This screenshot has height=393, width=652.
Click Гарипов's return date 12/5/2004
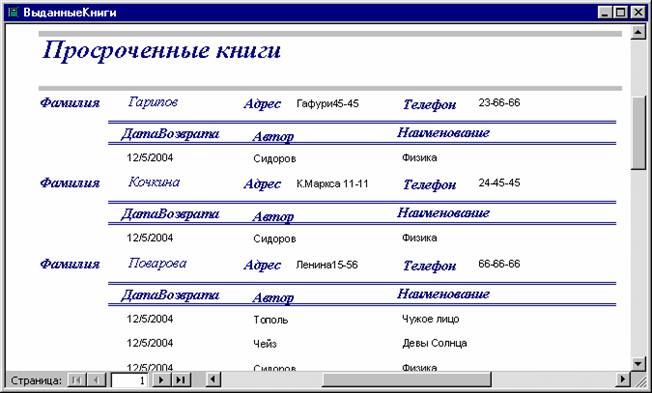tap(150, 158)
